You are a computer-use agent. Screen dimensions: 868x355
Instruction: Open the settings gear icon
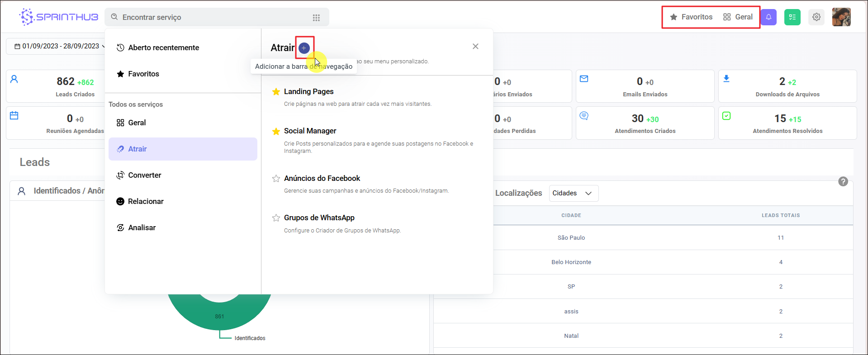tap(816, 17)
